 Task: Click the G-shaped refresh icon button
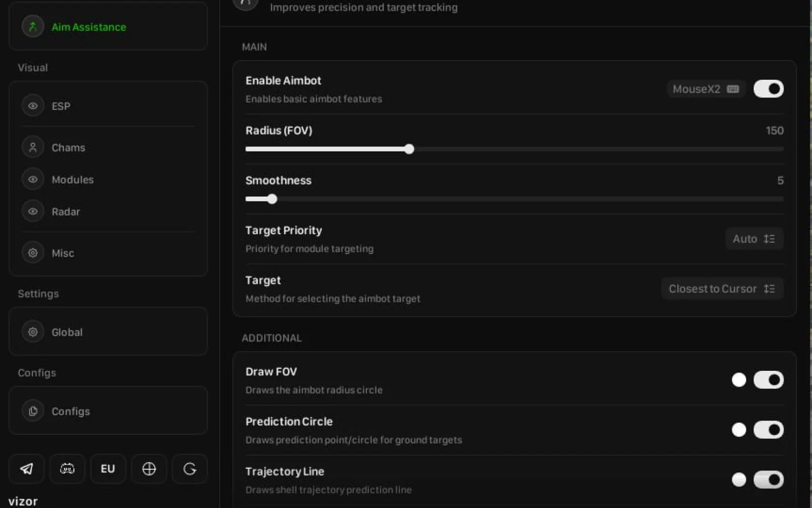point(189,468)
